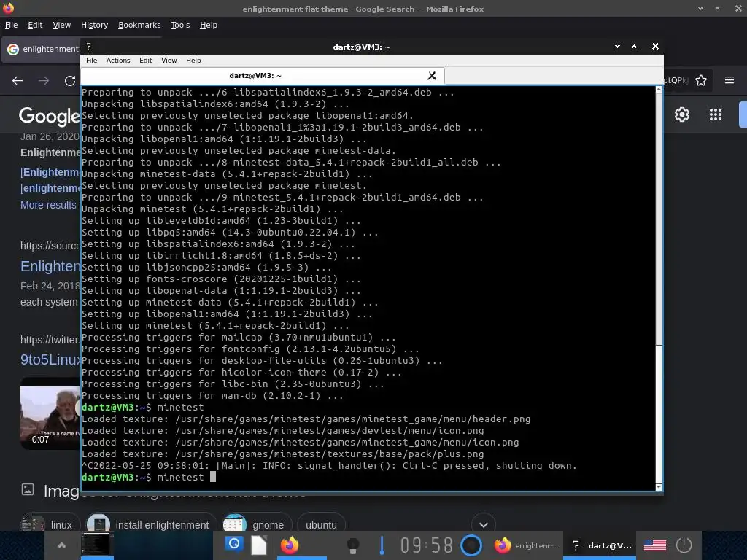The height and width of the screenshot is (560, 747).
Task: Open the terminal's Edit menu
Action: (x=145, y=61)
